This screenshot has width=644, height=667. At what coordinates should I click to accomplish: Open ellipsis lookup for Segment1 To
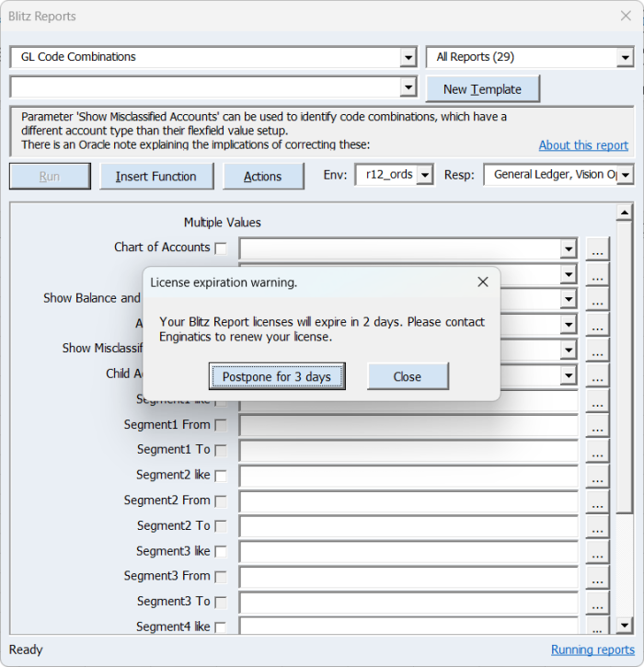(x=597, y=451)
